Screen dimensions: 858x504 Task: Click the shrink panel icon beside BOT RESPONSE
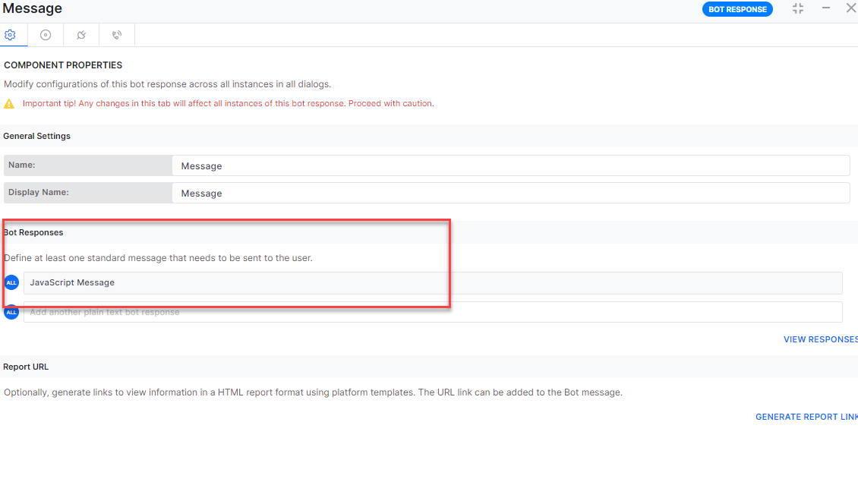(797, 8)
